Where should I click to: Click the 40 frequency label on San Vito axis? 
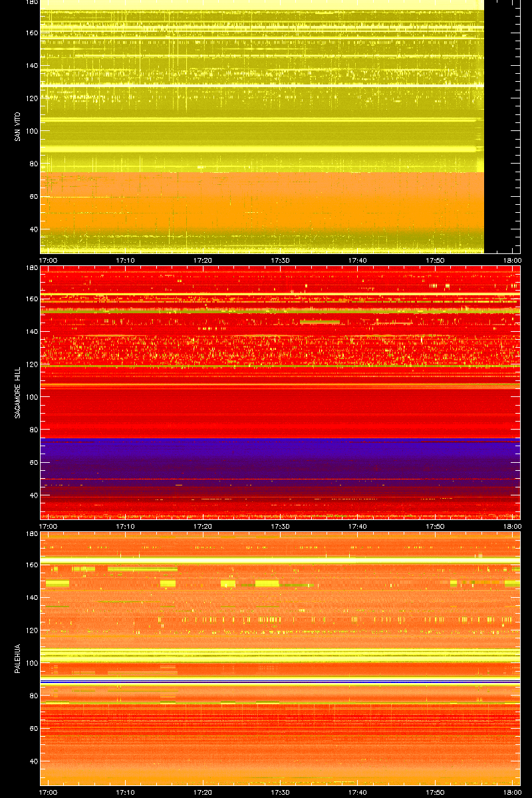click(33, 229)
